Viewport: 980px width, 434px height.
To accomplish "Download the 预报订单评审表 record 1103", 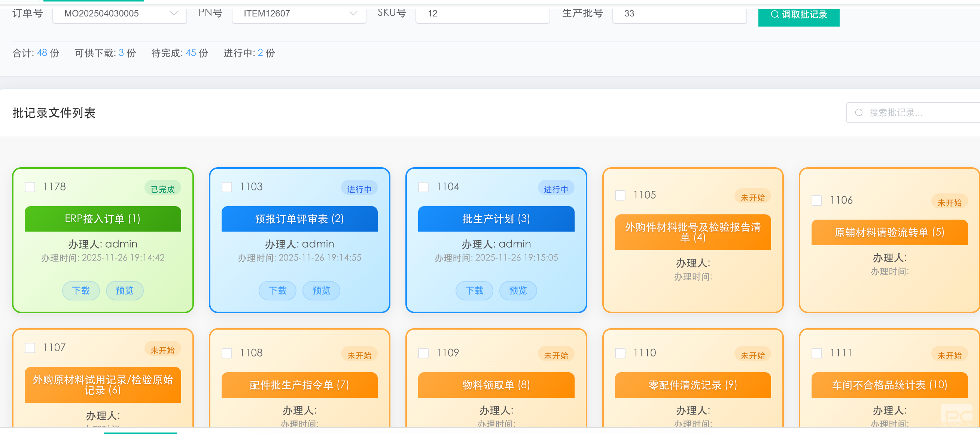I will pos(277,291).
